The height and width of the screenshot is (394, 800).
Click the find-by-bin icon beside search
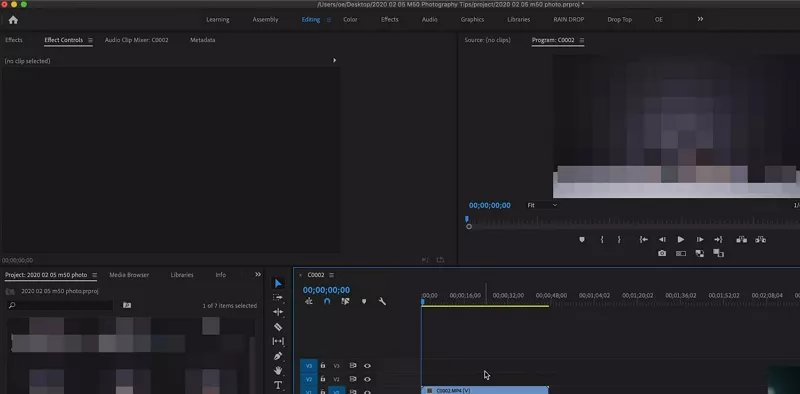127,305
